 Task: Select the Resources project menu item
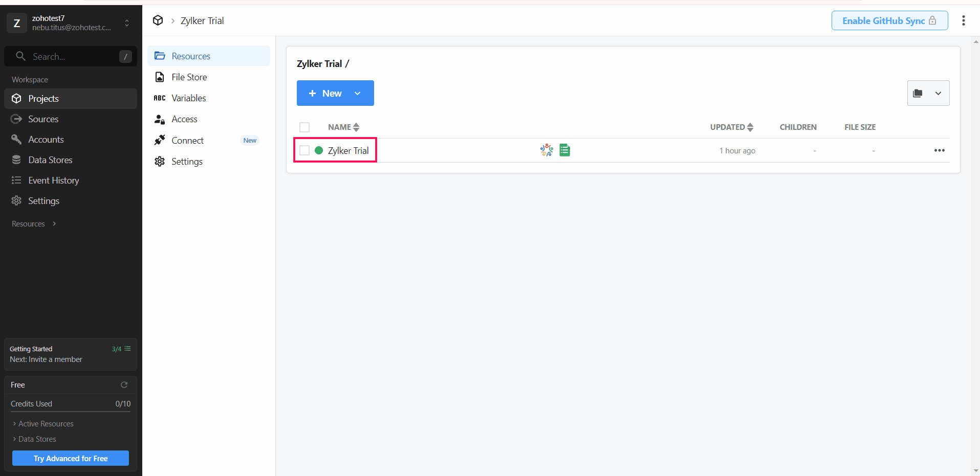pyautogui.click(x=209, y=56)
